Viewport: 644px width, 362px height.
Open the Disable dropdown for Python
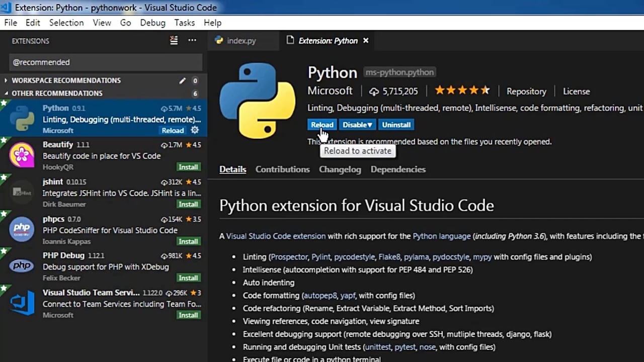tap(357, 125)
